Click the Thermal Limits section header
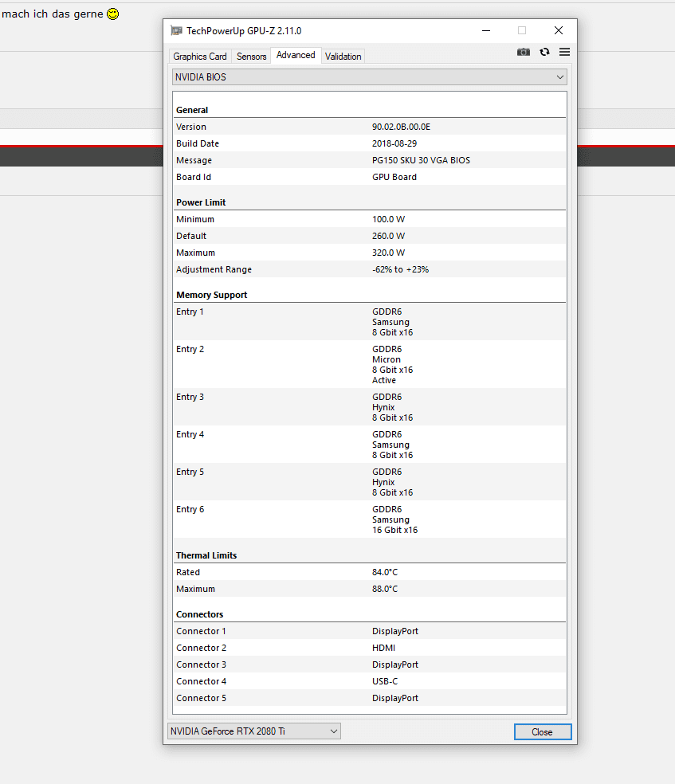Viewport: 675px width, 784px height. click(x=206, y=555)
